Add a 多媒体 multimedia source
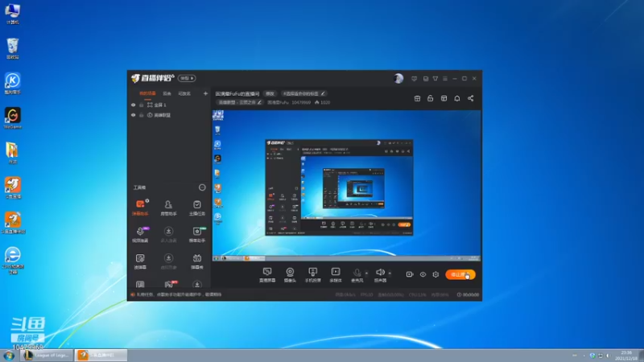 point(336,274)
